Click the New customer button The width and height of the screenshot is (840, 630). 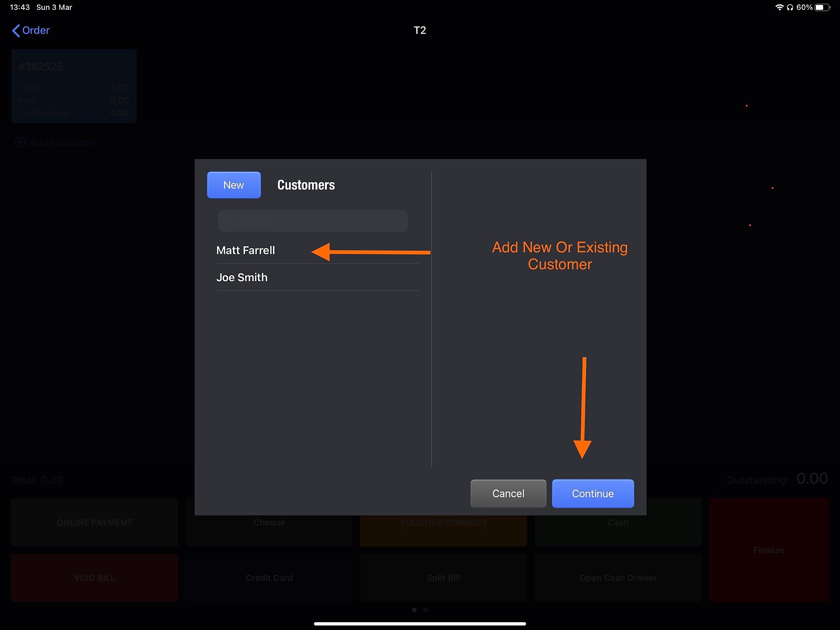(x=233, y=185)
